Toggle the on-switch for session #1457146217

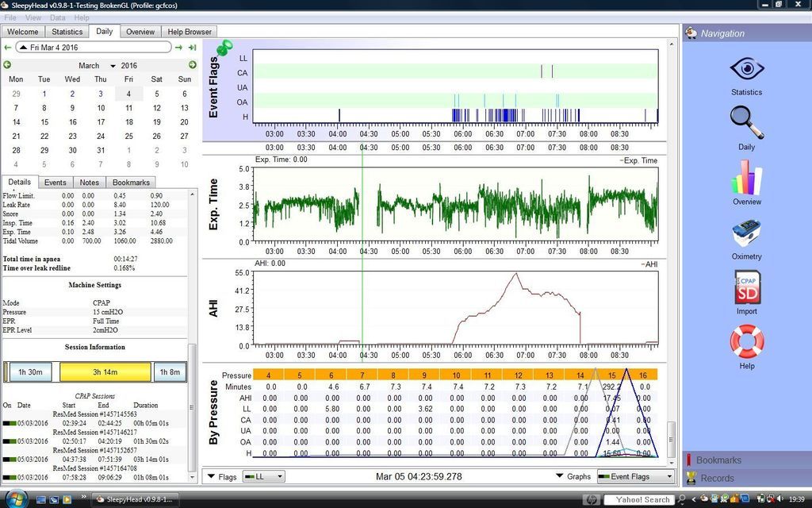tap(10, 441)
